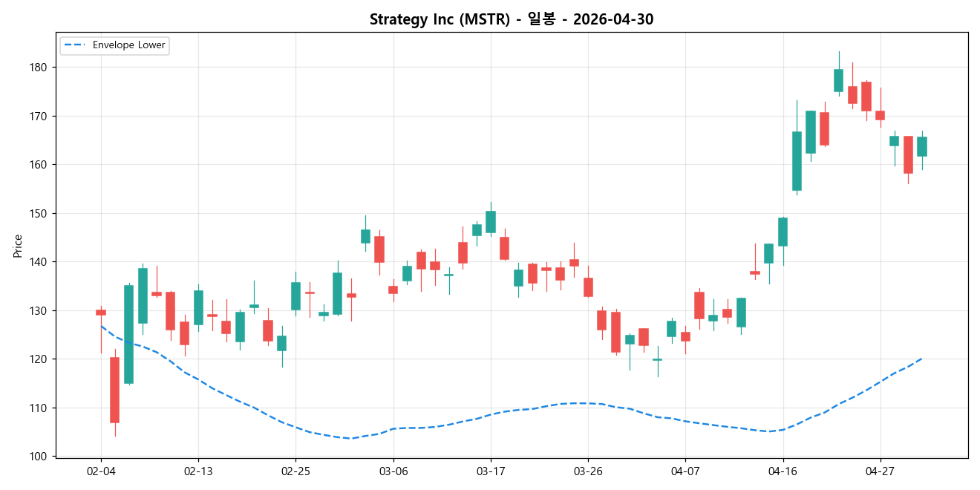Click the highest green candle near 180
The width and height of the screenshot is (980, 490).
pos(838,80)
